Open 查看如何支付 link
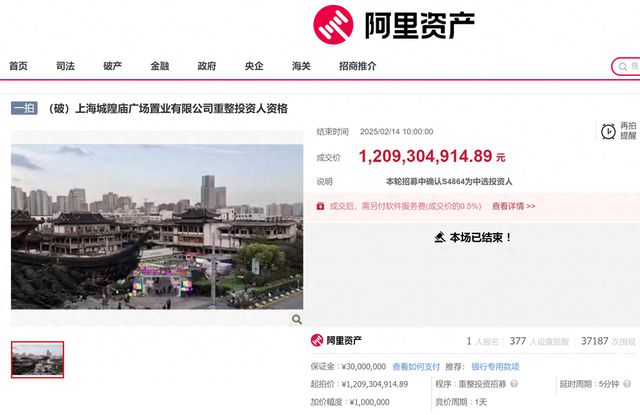640x415 pixels. pyautogui.click(x=416, y=366)
